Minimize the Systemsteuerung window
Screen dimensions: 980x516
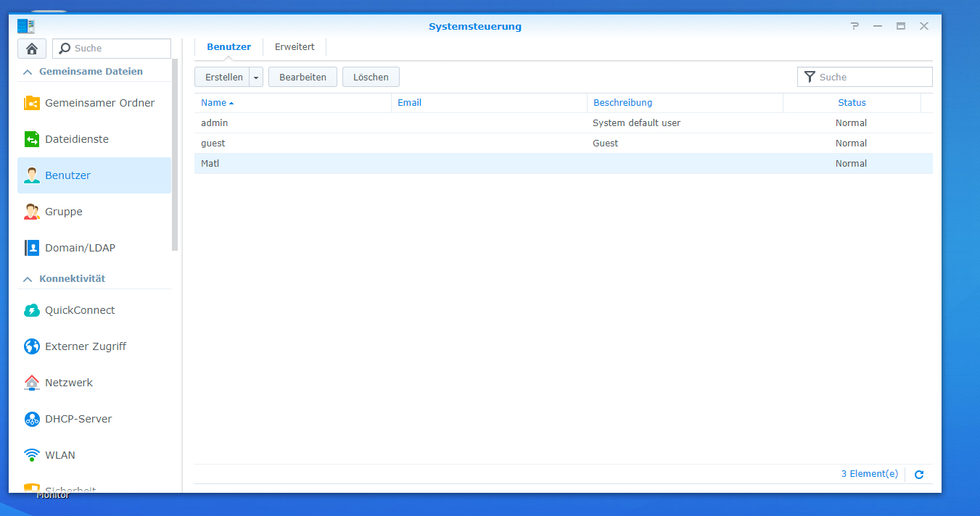878,26
